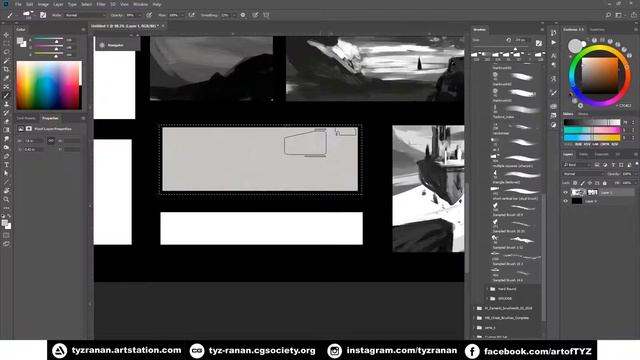
Task: Switch to the Brushes panel tab
Action: [x=479, y=29]
